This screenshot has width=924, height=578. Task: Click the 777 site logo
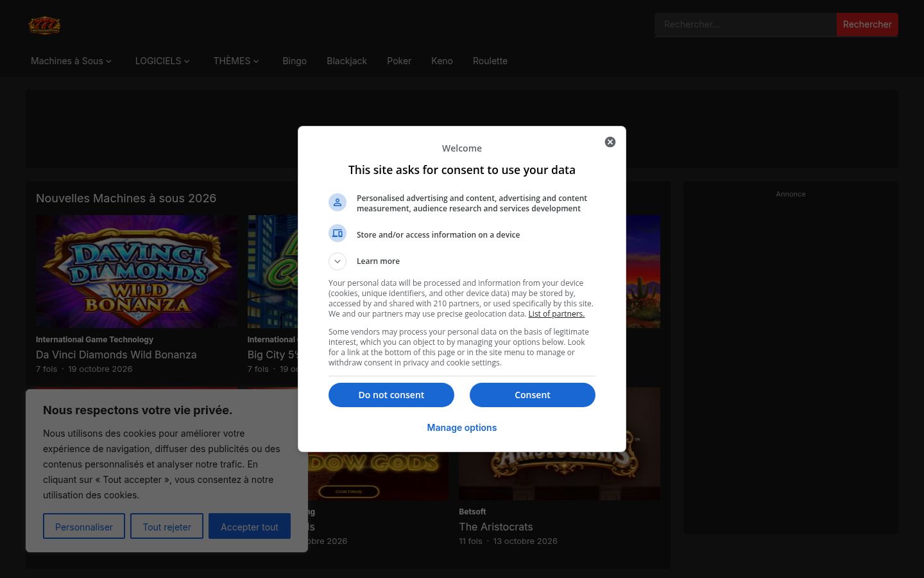(x=44, y=25)
